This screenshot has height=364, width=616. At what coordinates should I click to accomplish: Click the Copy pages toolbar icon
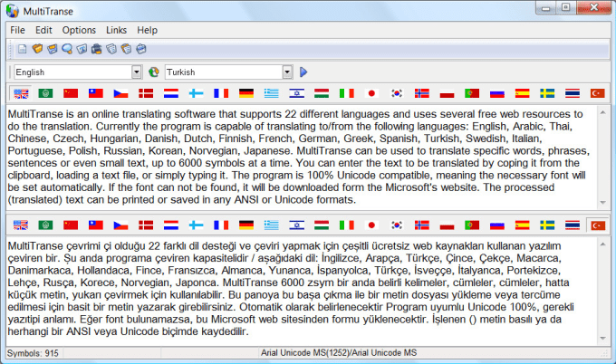point(111,49)
